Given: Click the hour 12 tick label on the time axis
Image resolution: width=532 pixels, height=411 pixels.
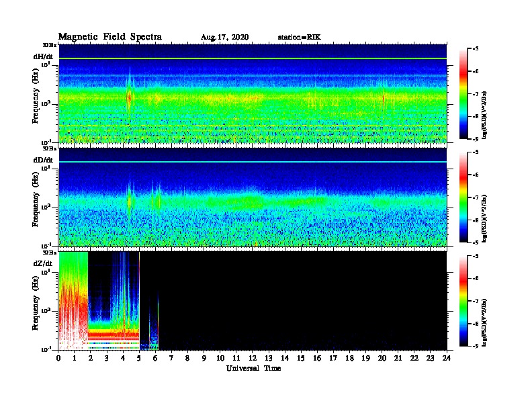Looking at the screenshot, I should [253, 359].
